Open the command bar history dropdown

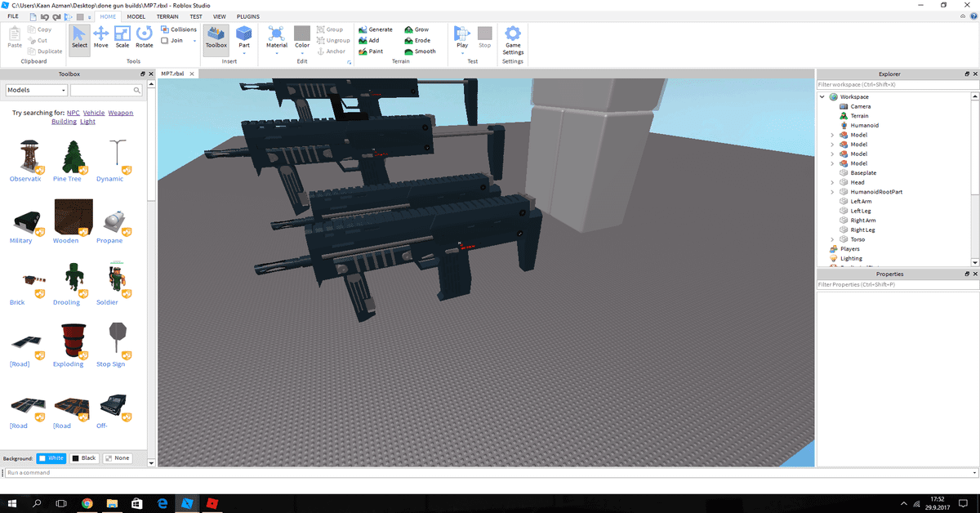(974, 473)
